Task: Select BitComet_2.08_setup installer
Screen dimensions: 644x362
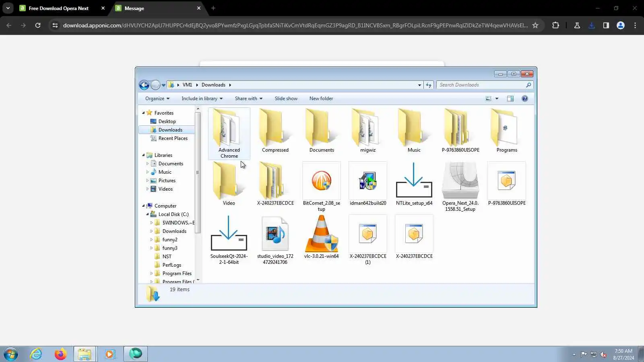Action: click(x=322, y=187)
